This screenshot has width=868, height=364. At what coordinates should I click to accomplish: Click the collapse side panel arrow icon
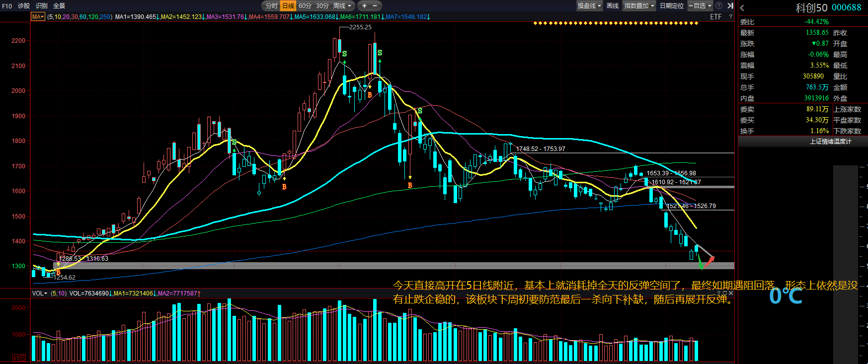[x=730, y=6]
